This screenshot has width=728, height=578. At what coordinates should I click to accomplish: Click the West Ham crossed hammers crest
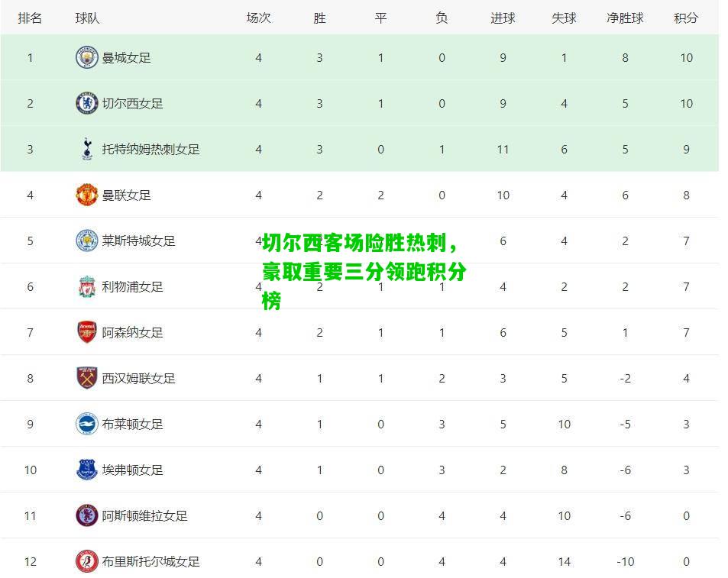(x=87, y=378)
